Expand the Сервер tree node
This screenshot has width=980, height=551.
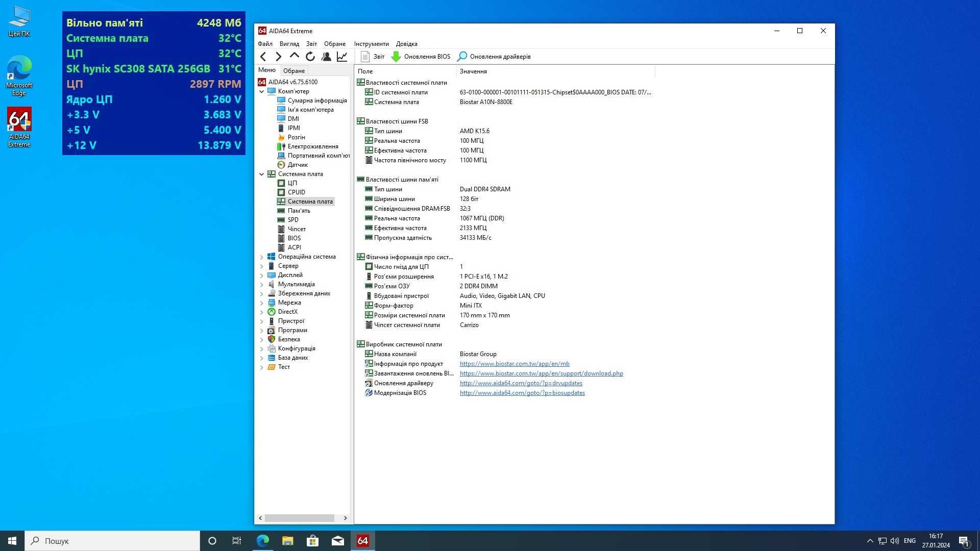click(262, 266)
